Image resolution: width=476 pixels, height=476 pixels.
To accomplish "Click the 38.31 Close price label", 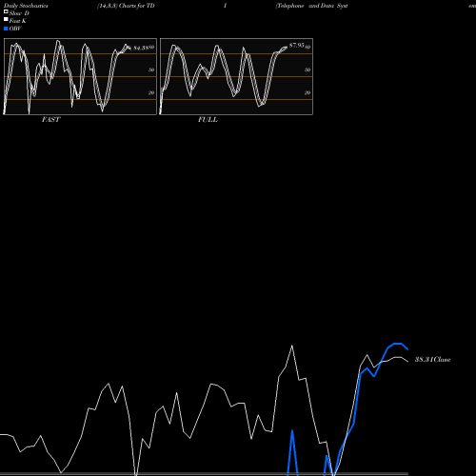I will 433,360.
